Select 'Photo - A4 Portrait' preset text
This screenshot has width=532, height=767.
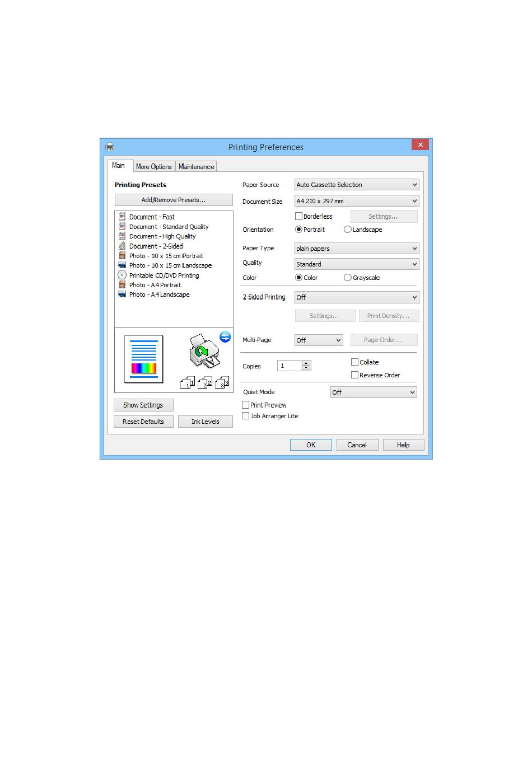click(155, 285)
